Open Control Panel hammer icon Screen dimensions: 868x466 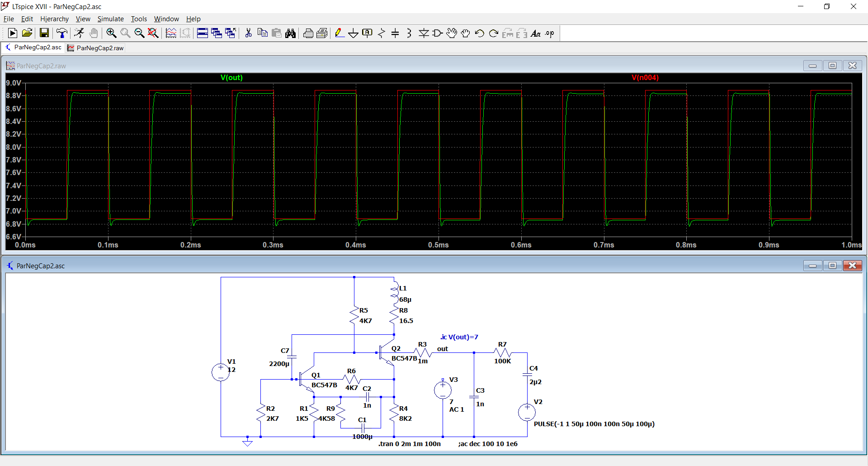coord(62,33)
